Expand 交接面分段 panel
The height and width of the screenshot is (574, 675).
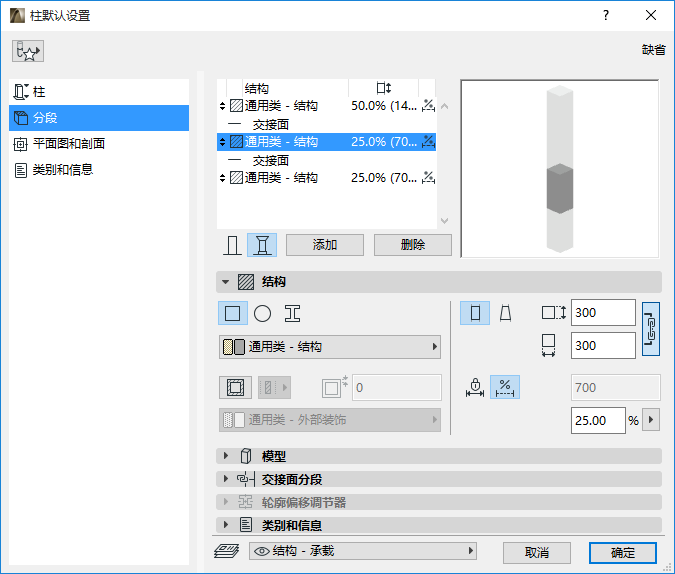coord(439,479)
